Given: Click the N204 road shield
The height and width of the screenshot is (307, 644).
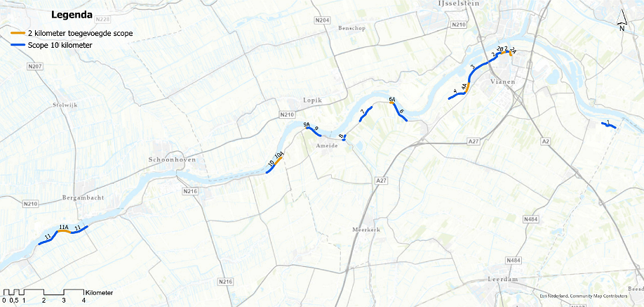Looking at the screenshot, I should pos(323,21).
